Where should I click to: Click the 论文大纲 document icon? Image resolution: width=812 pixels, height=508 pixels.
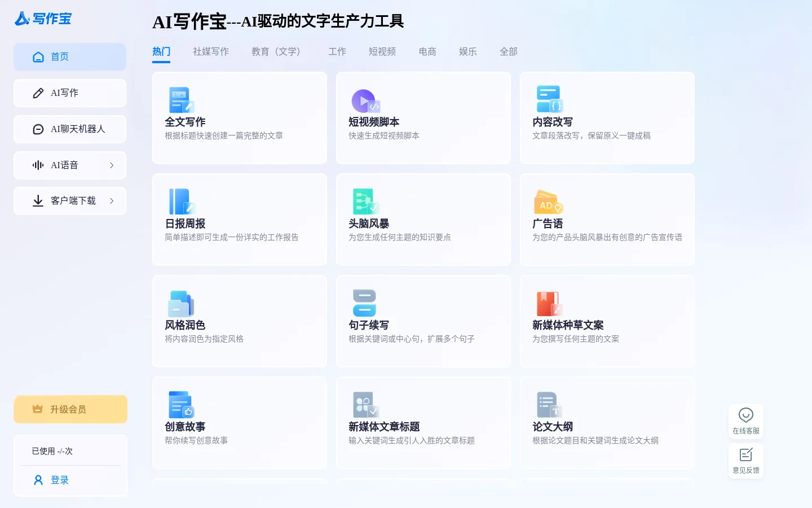(x=549, y=405)
